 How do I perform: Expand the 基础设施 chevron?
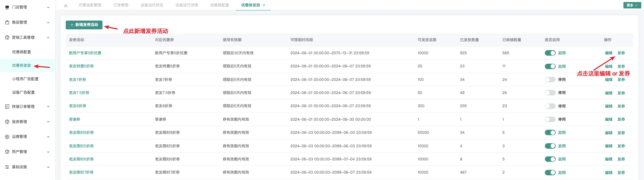(x=48, y=167)
